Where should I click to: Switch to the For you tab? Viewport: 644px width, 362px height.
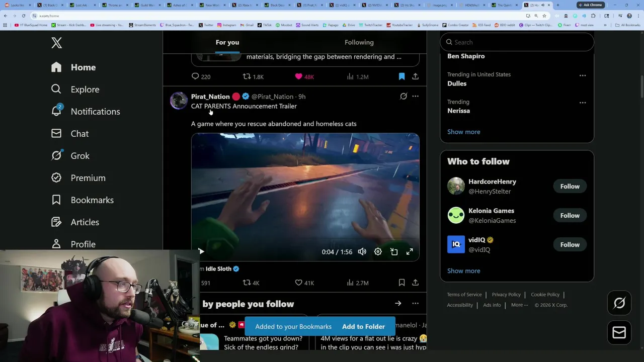[x=227, y=42]
